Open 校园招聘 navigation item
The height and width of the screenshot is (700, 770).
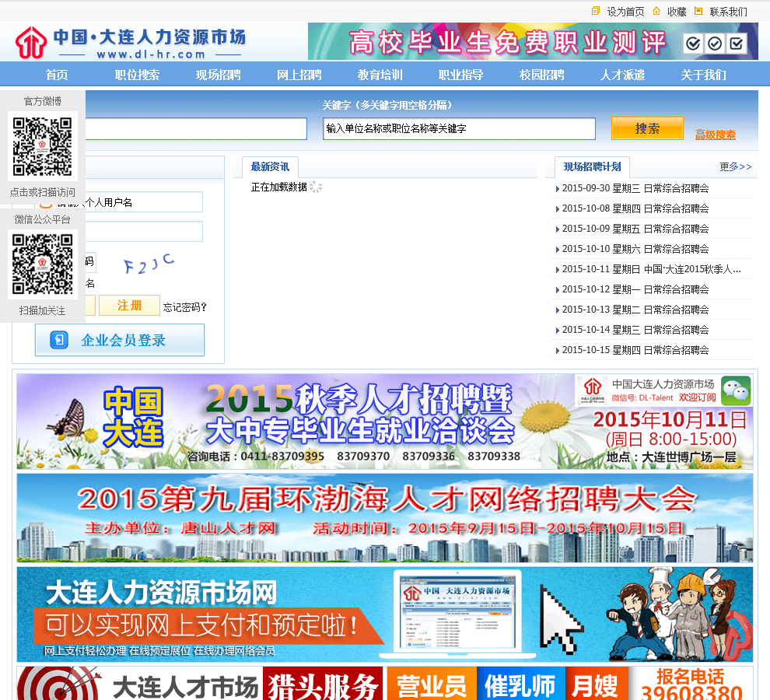[x=541, y=75]
